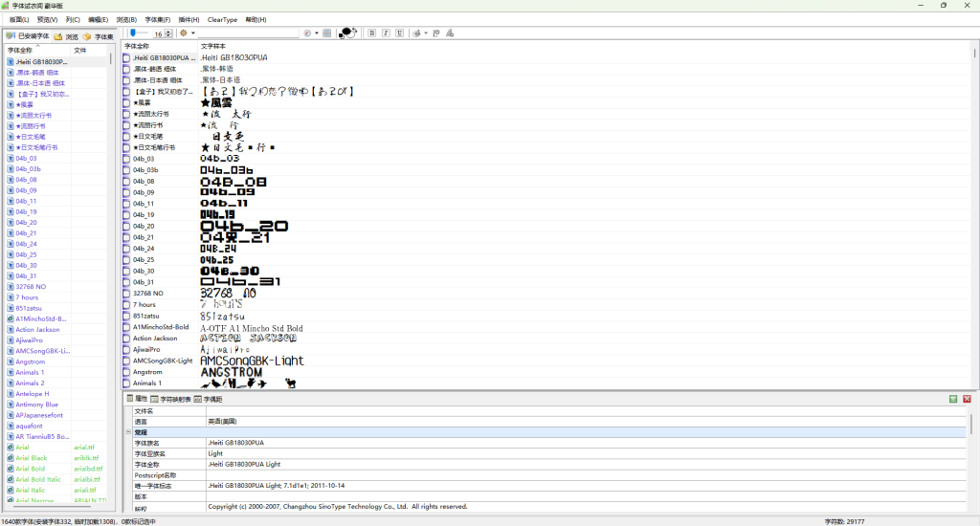The width and height of the screenshot is (980, 526).
Task: Check the box for .Heiti GB18030PUA font
Action: [x=126, y=57]
